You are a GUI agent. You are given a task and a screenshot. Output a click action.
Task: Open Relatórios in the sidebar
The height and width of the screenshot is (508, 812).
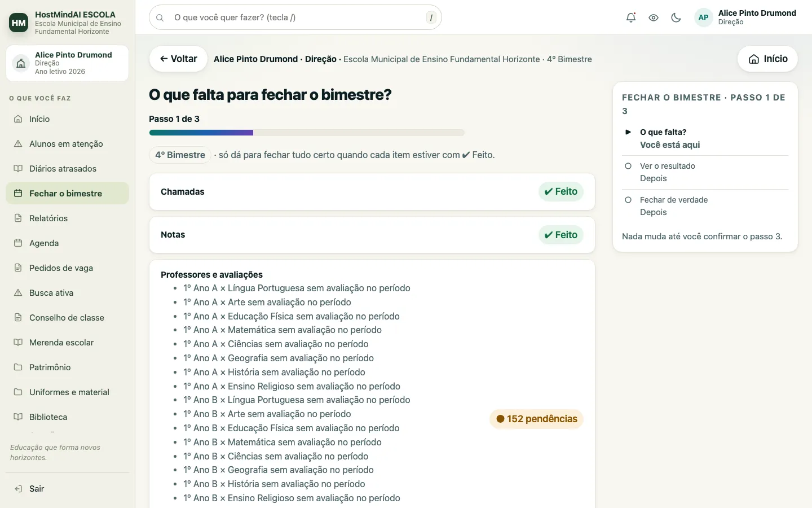click(67, 218)
